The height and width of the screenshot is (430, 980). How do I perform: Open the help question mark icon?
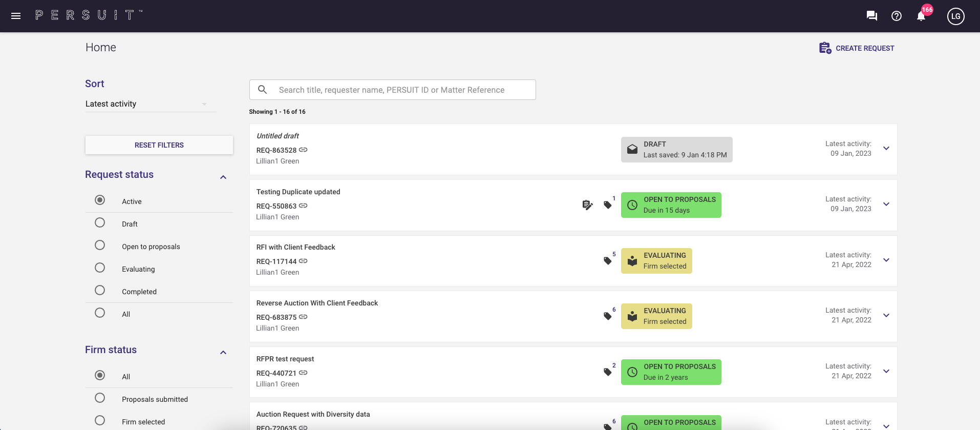click(897, 16)
